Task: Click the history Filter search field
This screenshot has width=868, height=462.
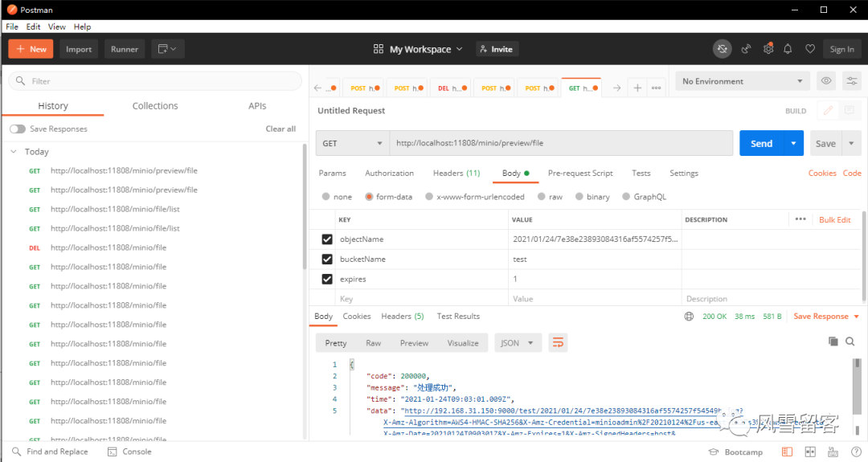Action: (155, 81)
